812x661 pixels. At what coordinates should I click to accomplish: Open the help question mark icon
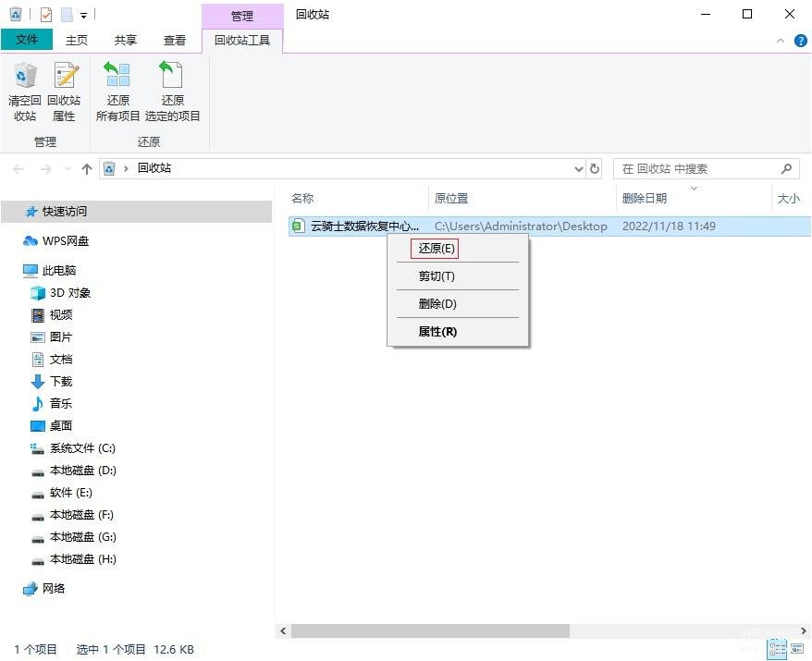(x=800, y=41)
